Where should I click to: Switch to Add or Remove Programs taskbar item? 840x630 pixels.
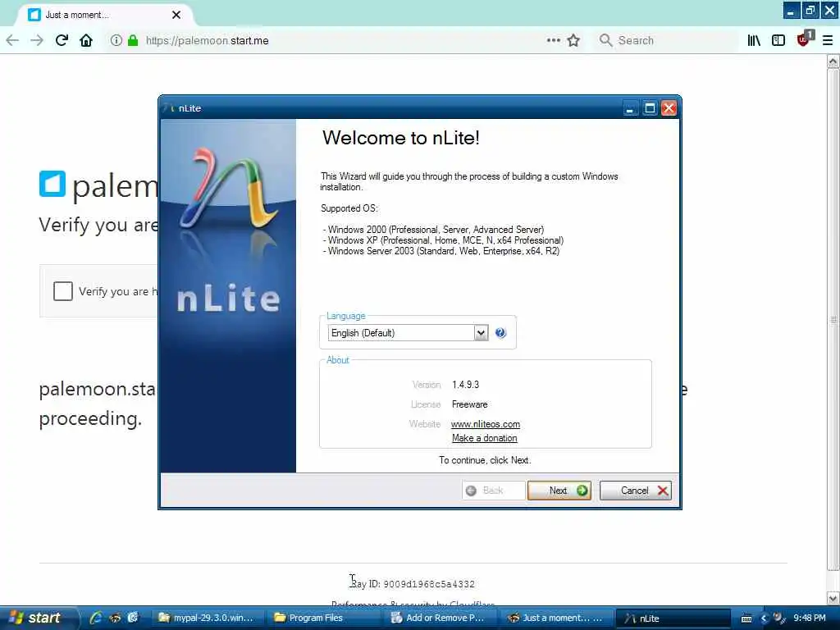[440, 618]
